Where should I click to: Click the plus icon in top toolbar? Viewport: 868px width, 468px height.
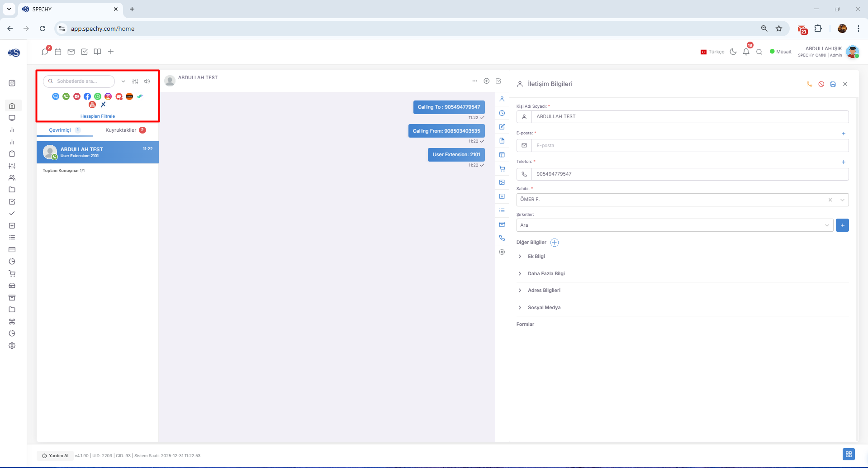(111, 52)
